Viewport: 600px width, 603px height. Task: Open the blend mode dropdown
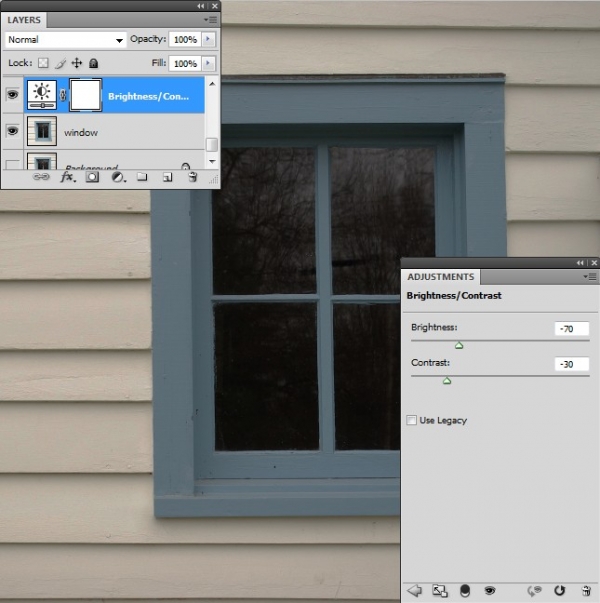66,40
